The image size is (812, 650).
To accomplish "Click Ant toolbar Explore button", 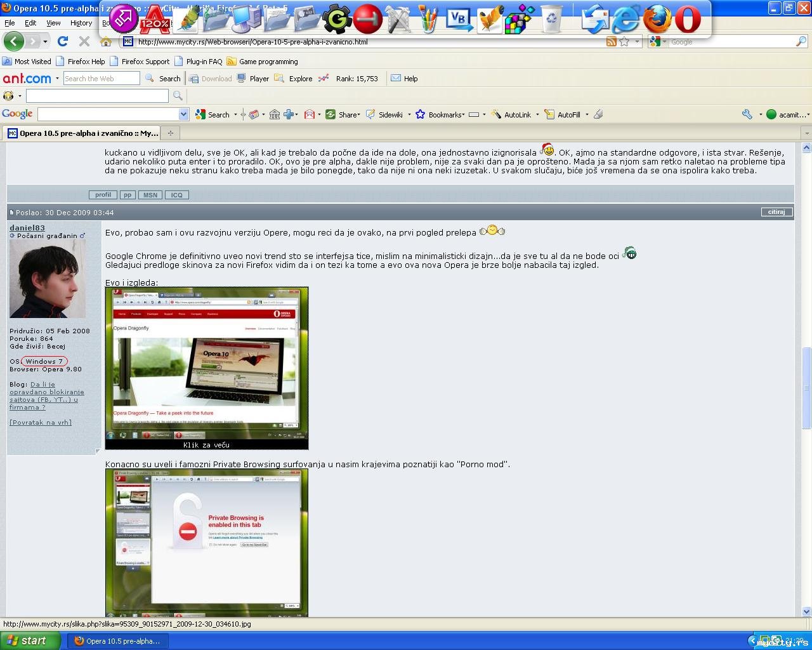I will pyautogui.click(x=294, y=79).
